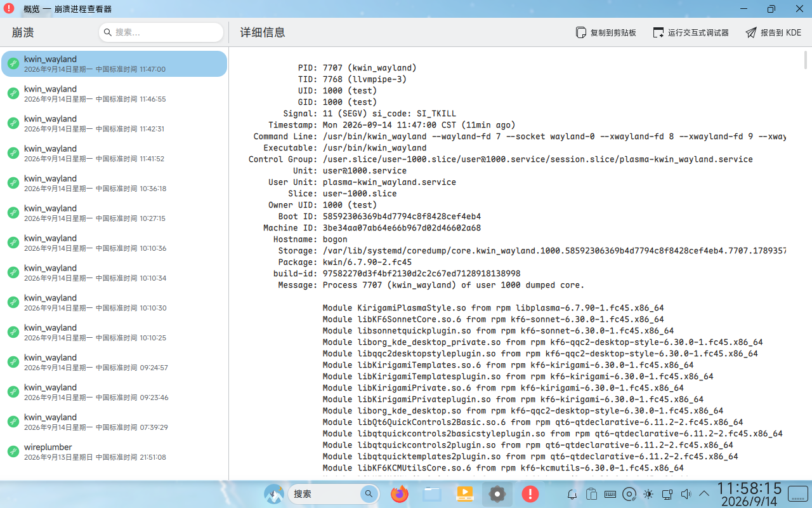Show notifications via the bell icon
812x508 pixels.
click(x=572, y=494)
